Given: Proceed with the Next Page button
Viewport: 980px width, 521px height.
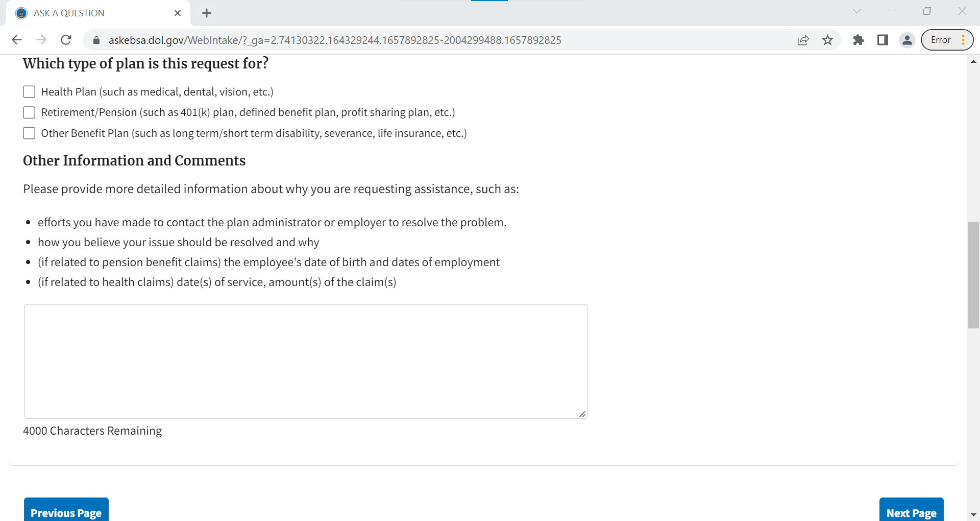Looking at the screenshot, I should pos(911,511).
